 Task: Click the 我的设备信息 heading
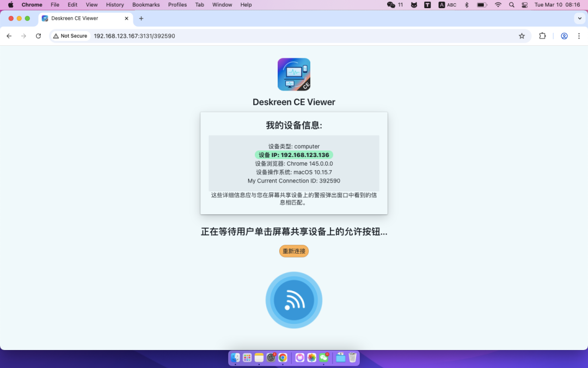(293, 125)
